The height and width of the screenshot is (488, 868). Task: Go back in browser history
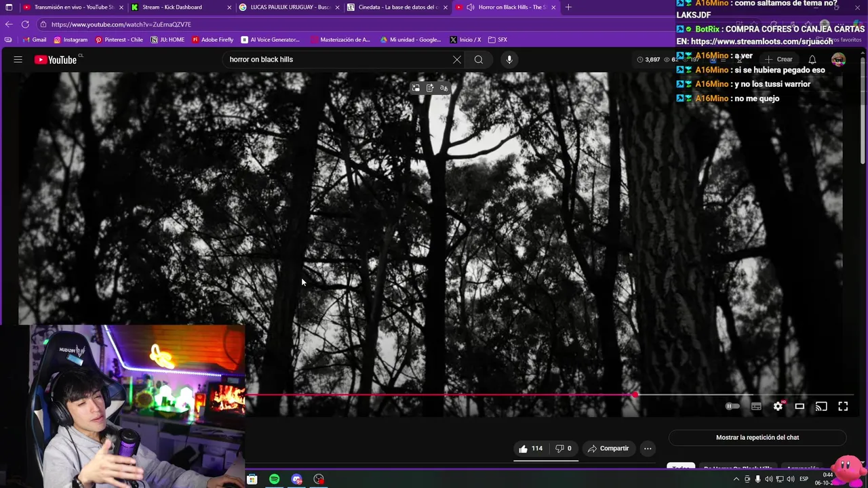(9, 24)
